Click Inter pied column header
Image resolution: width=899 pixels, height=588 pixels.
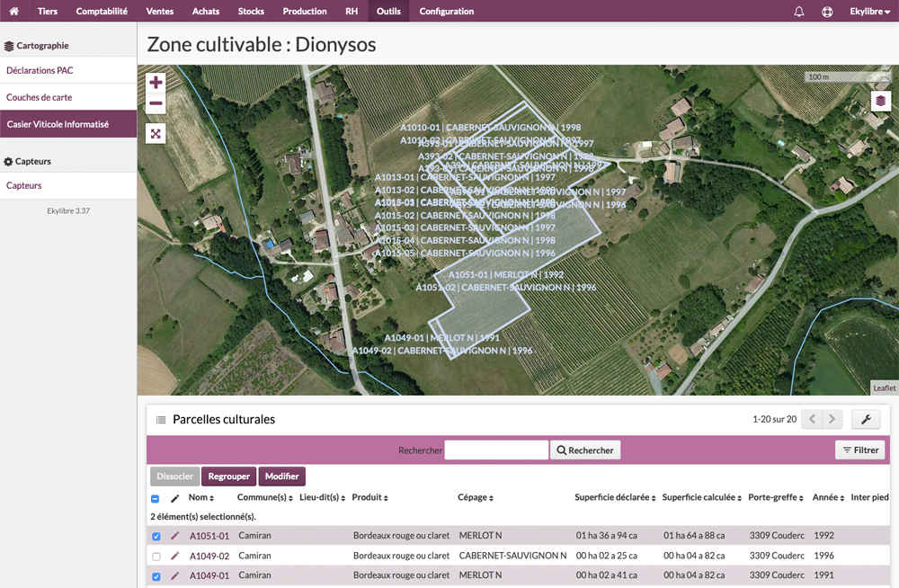[x=869, y=497]
